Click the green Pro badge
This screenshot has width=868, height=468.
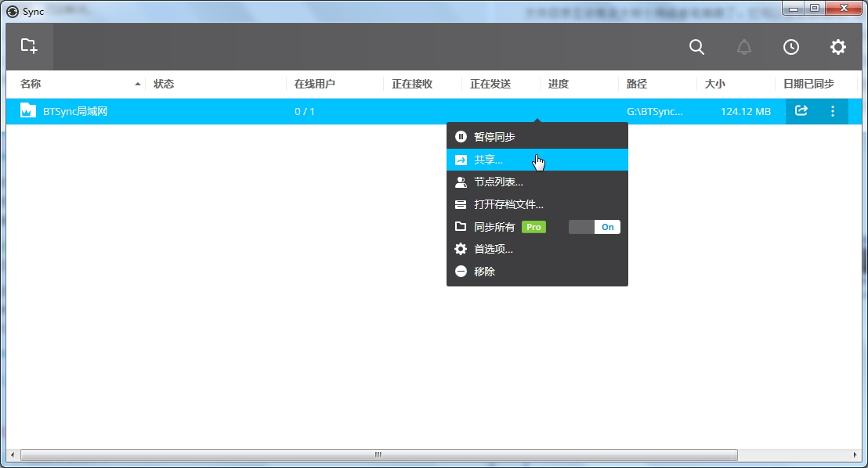[x=533, y=227]
